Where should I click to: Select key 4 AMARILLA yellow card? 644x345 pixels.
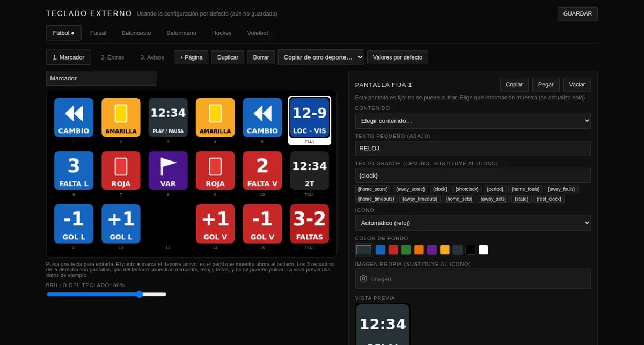point(215,118)
